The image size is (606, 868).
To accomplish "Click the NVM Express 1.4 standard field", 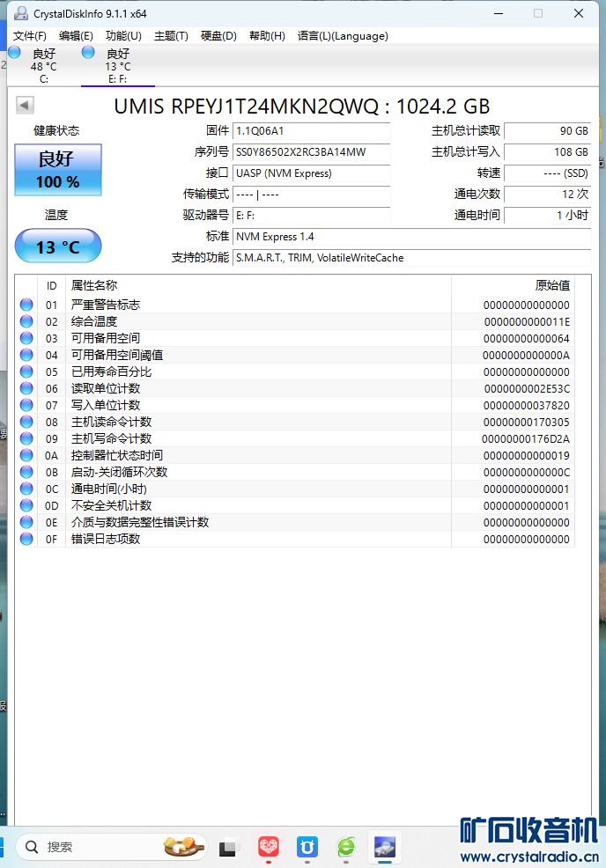I will (x=411, y=237).
